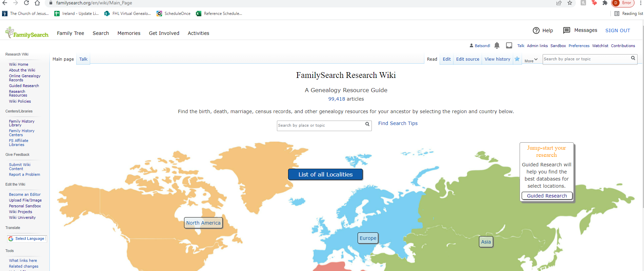
Task: Open the Watchlist link
Action: click(600, 46)
